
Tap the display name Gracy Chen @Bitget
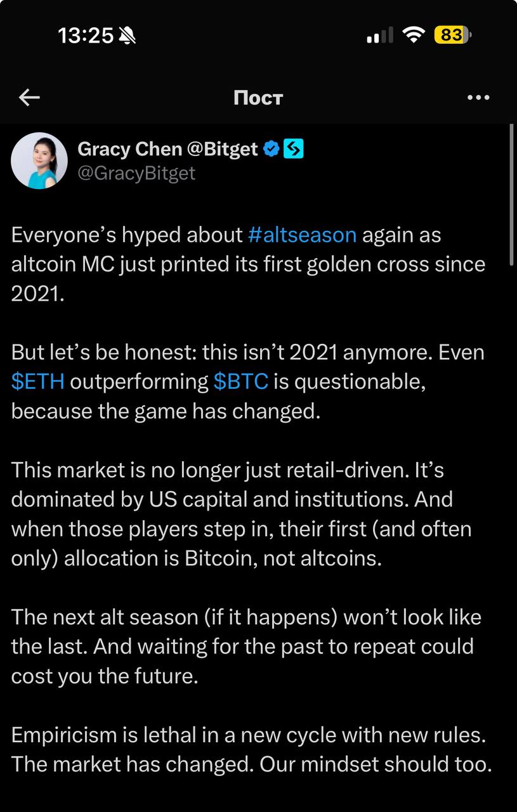(167, 149)
